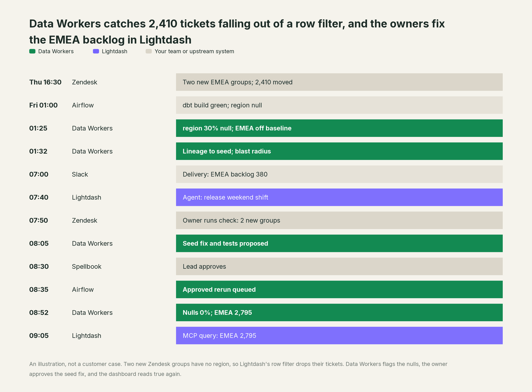Click the purple Lightdash legend swatch
This screenshot has width=532, height=392.
(x=96, y=51)
